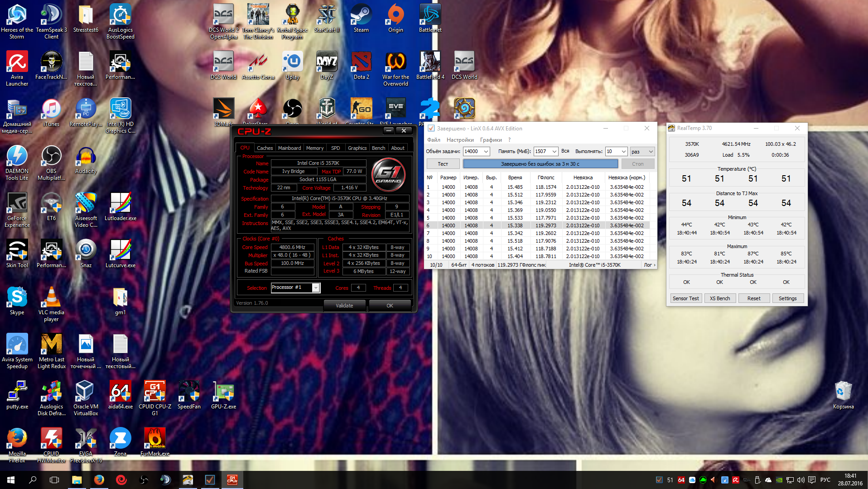
Task: Select the Assetto Corsa shortcut
Action: 258,65
